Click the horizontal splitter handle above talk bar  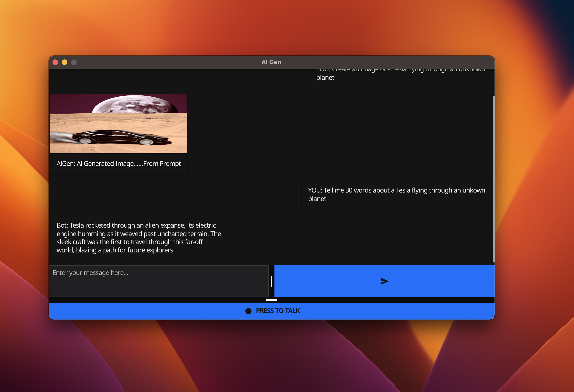pos(271,300)
